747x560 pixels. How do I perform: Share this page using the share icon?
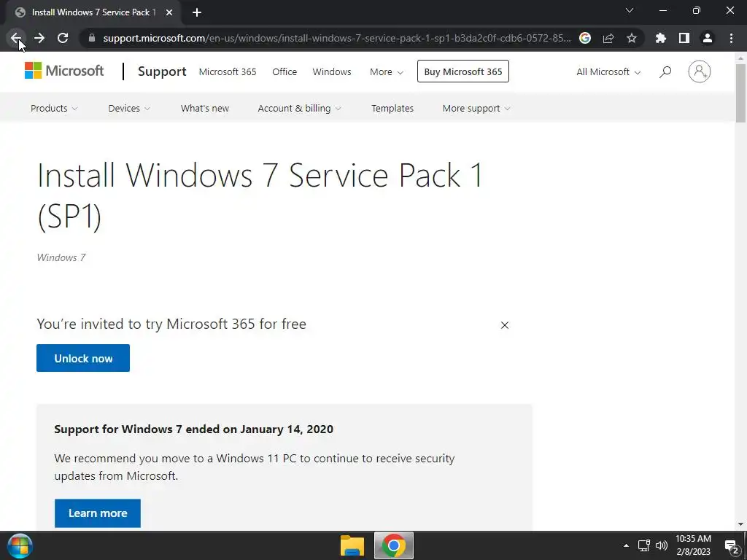point(608,38)
